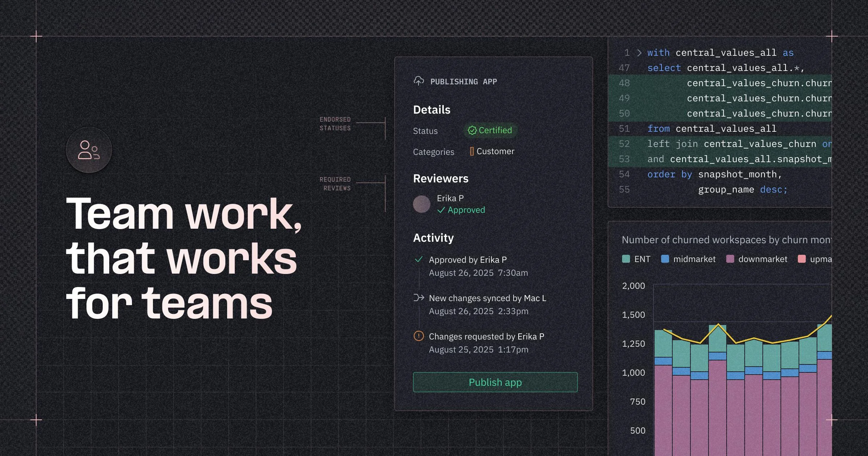Click the warning icon for Changes requested

418,336
